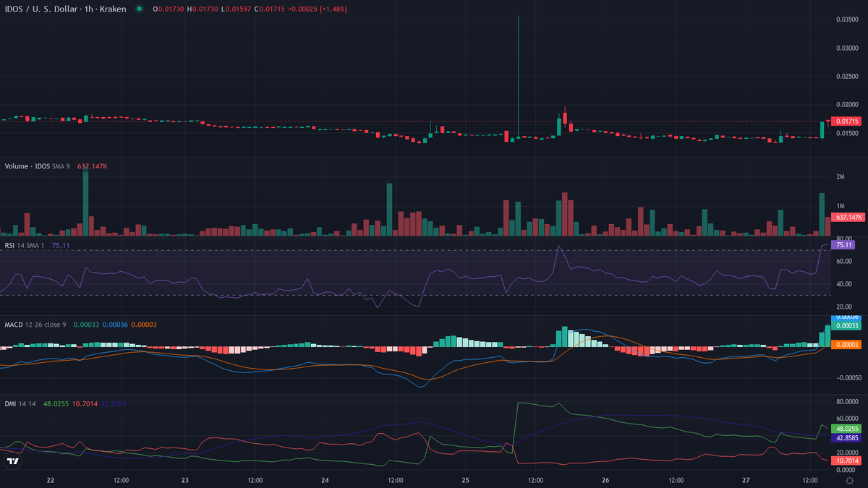Select the MACD 12 26 close 9 legend
Image resolution: width=868 pixels, height=488 pixels.
pos(35,325)
